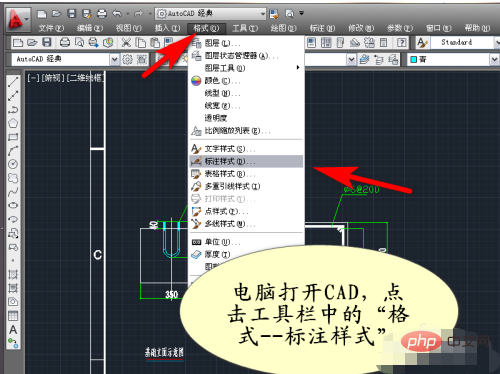Select the Arc tool
This screenshot has height=374, width=500.
[x=13, y=150]
